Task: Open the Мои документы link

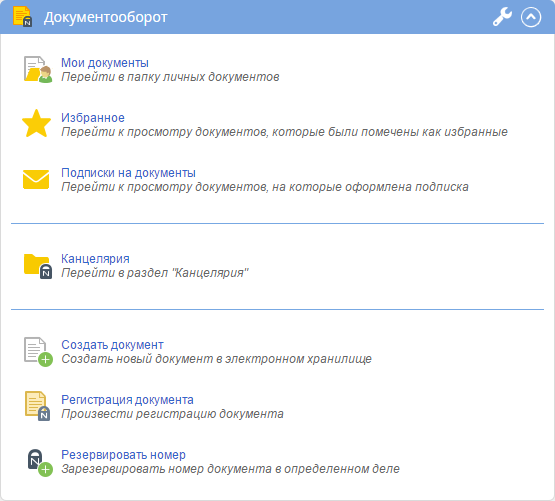Action: pos(105,63)
